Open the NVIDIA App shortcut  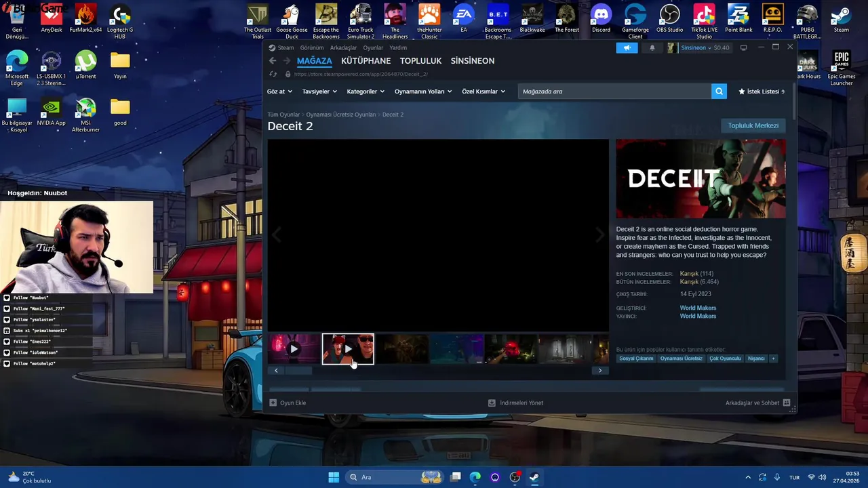click(x=52, y=111)
